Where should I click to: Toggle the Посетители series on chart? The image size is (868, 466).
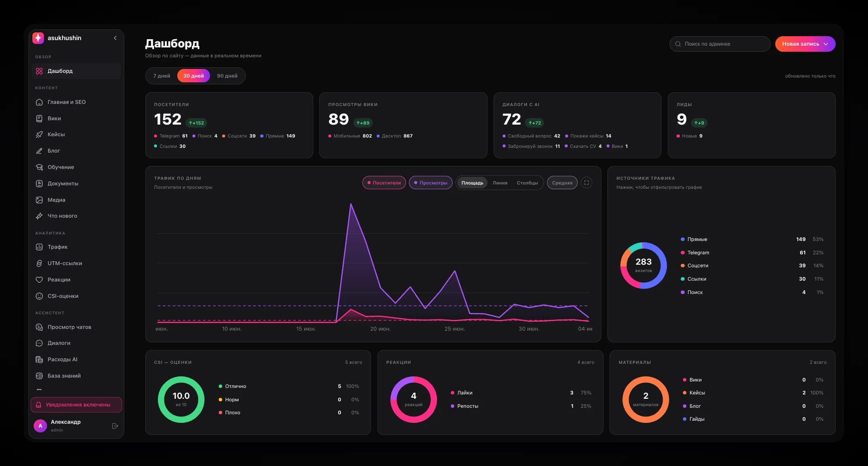tap(384, 183)
